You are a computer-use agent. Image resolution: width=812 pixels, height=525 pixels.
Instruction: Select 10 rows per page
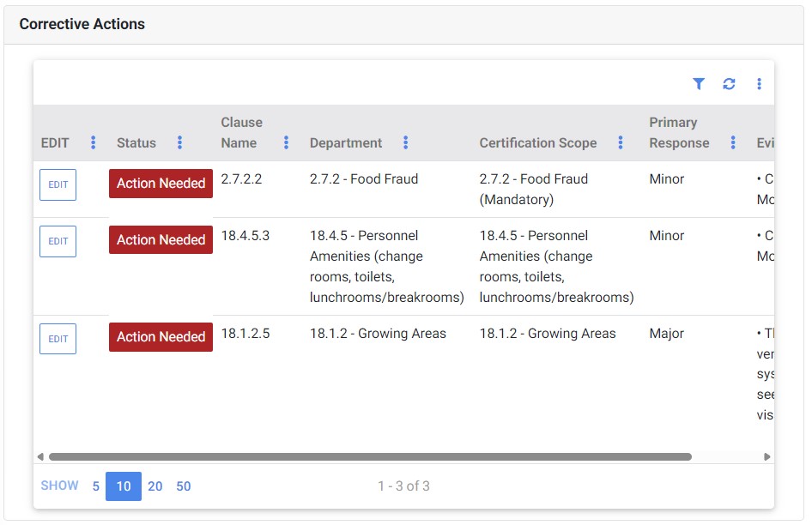124,486
